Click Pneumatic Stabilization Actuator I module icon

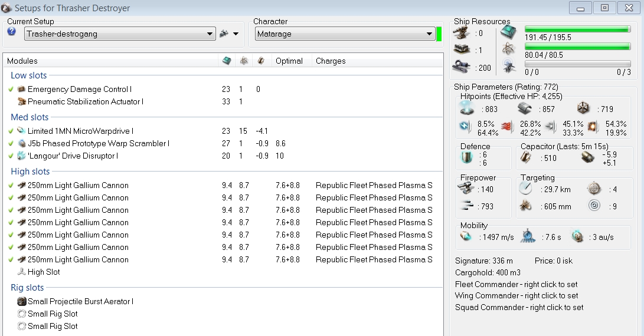21,101
